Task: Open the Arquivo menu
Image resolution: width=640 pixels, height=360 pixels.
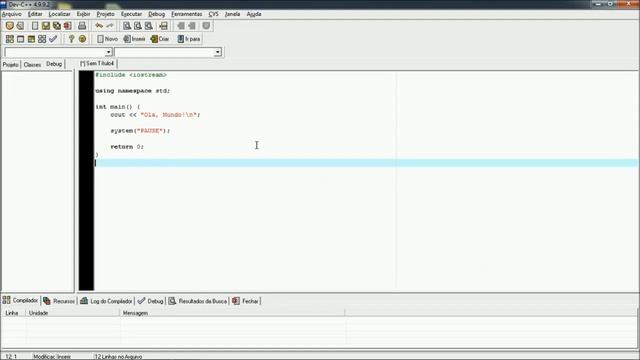Action: coord(11,14)
